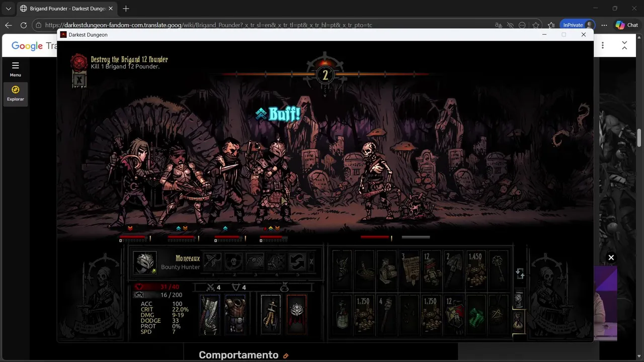Open the favorites list

pyautogui.click(x=551, y=25)
